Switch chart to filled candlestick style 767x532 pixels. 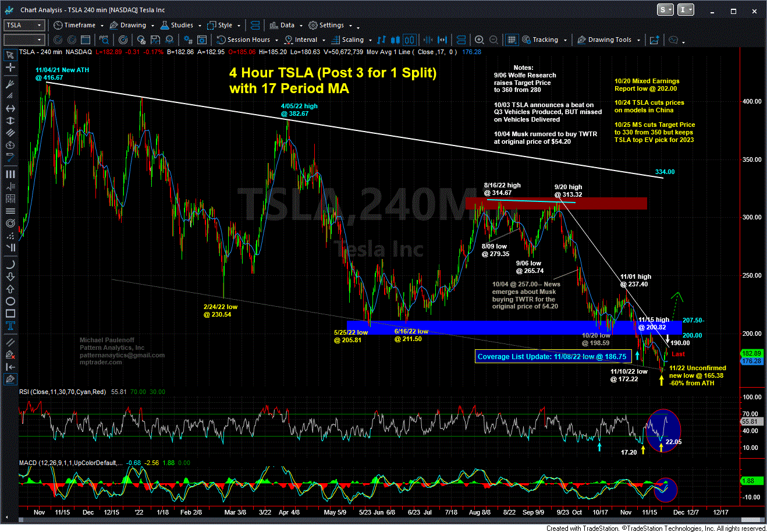click(x=395, y=40)
